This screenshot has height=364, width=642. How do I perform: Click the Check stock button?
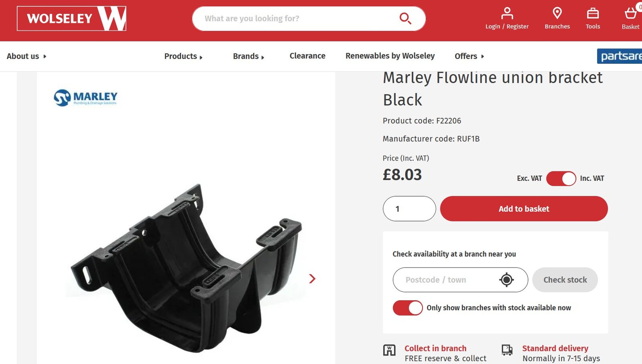pyautogui.click(x=565, y=280)
